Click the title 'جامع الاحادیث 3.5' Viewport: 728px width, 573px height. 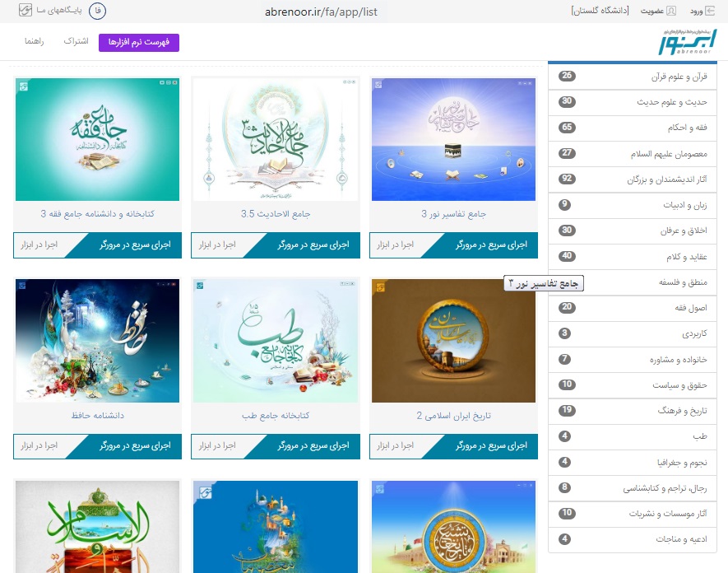point(276,214)
